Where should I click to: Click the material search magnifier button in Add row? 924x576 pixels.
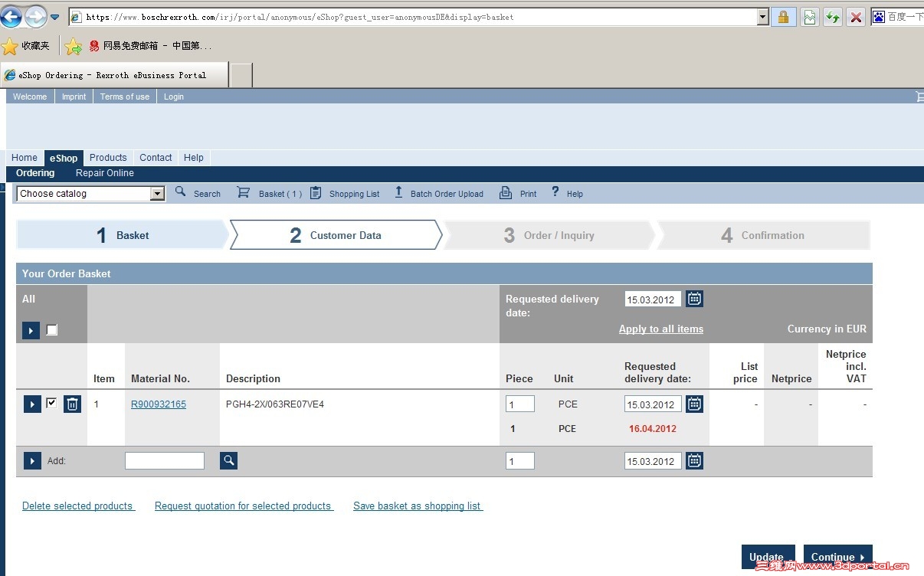point(228,460)
